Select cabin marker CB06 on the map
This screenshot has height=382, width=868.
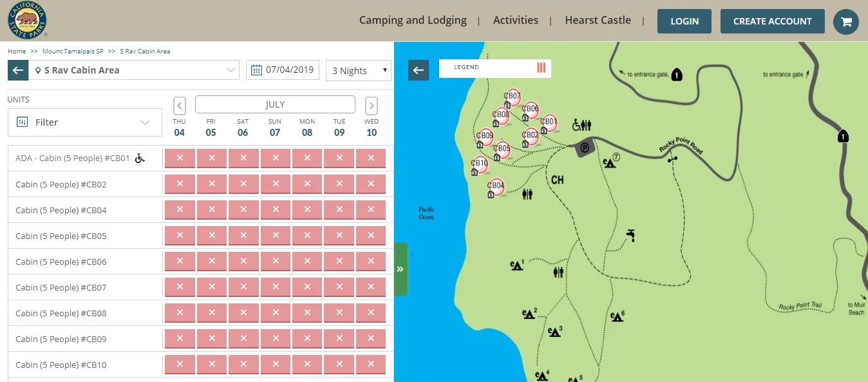pos(530,110)
